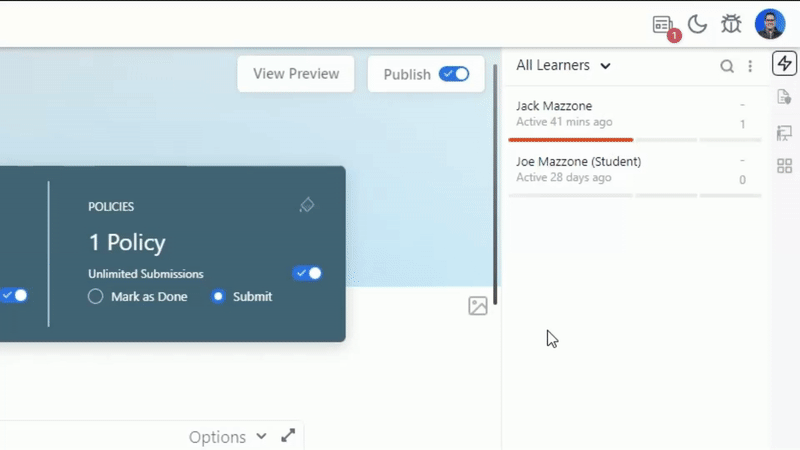Select the lightning bolt sidebar icon
This screenshot has width=800, height=450.
[784, 64]
